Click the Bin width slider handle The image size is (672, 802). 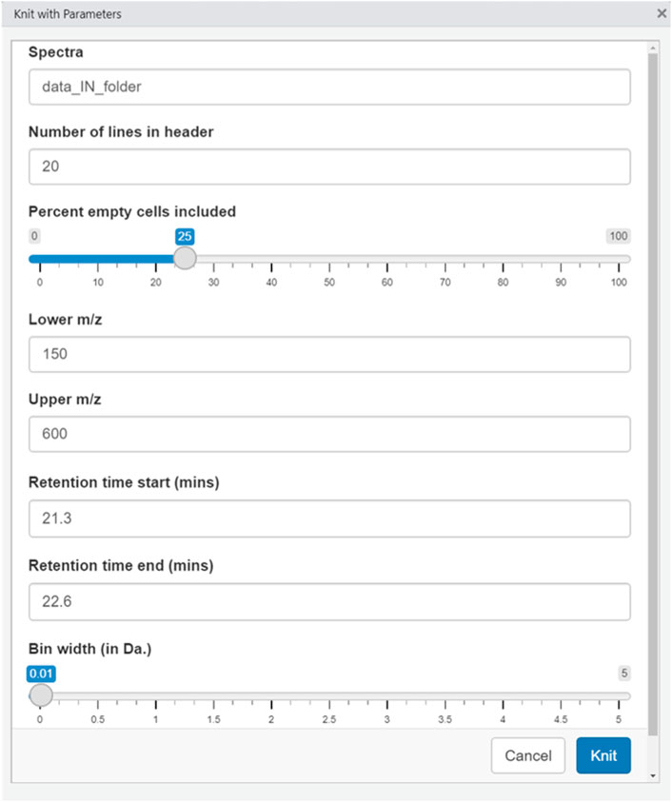[x=41, y=695]
